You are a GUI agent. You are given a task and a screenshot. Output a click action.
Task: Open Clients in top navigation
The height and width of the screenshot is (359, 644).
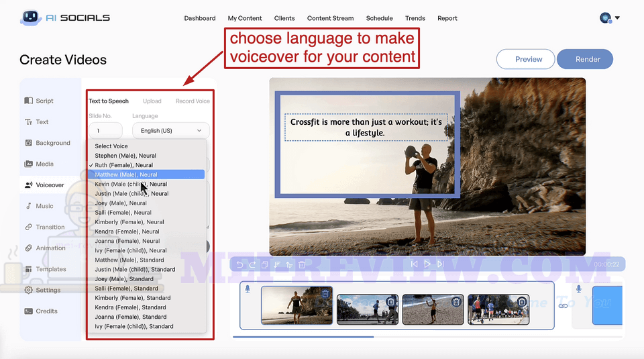(284, 18)
